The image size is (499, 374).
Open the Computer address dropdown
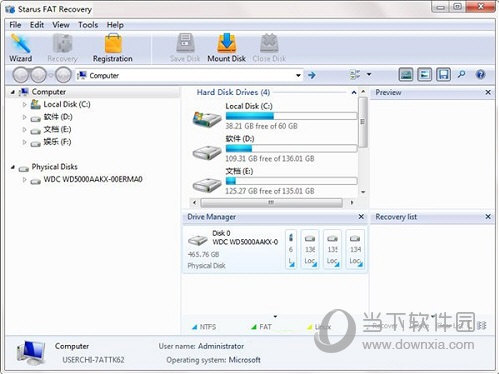click(298, 75)
